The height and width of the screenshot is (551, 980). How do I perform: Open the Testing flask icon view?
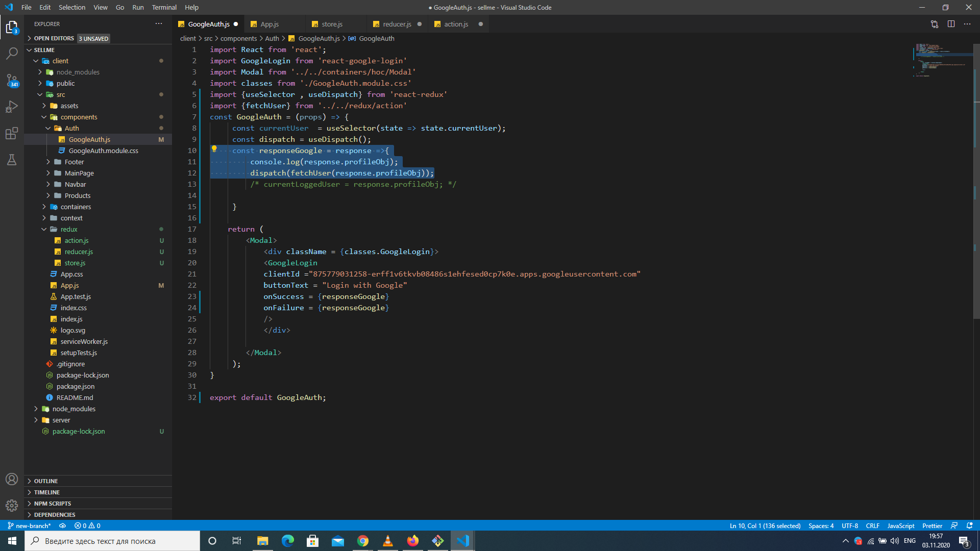pyautogui.click(x=12, y=160)
